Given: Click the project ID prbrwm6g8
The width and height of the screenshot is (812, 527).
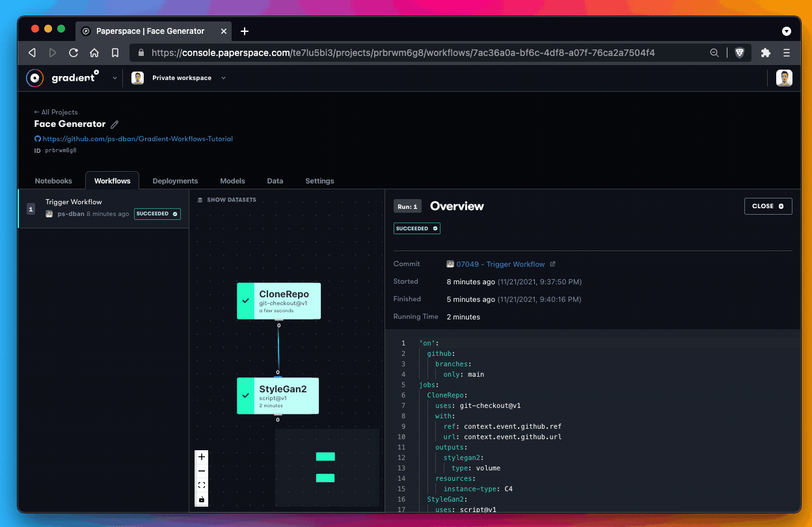Looking at the screenshot, I should tap(61, 150).
